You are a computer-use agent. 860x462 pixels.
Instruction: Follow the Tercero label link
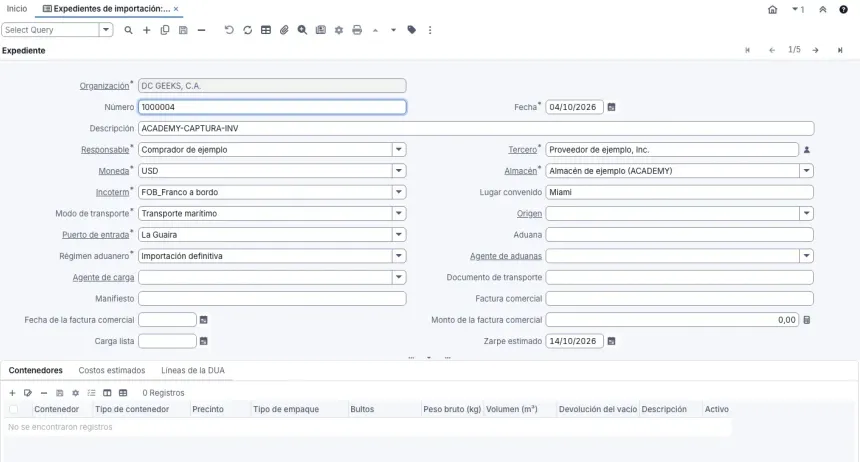click(x=523, y=150)
